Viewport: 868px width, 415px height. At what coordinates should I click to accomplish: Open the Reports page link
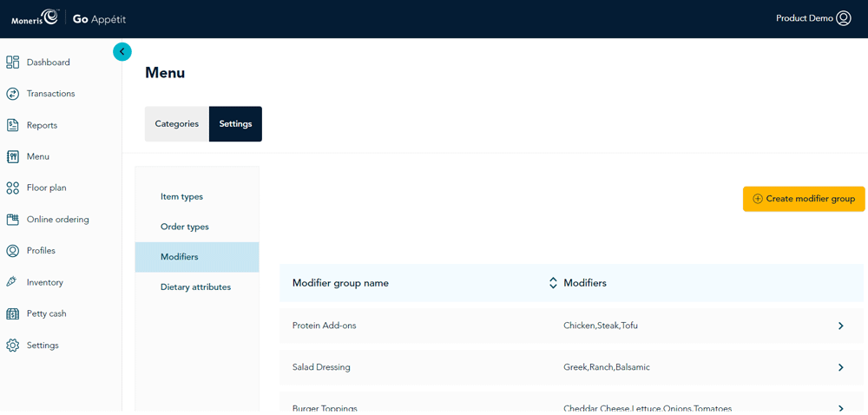(42, 125)
